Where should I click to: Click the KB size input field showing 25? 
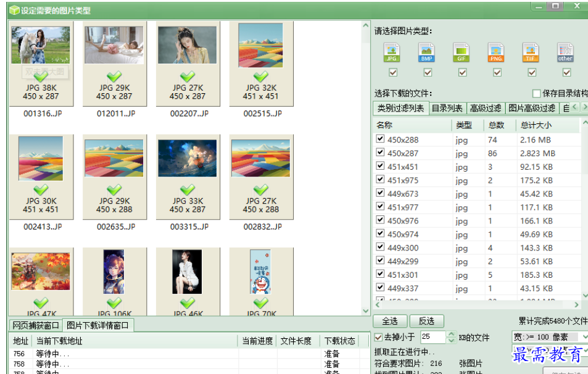click(433, 337)
